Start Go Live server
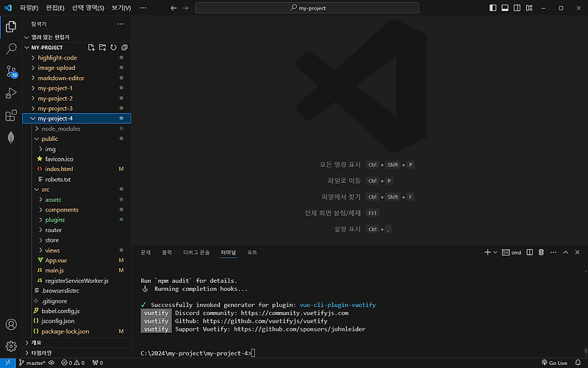Image resolution: width=588 pixels, height=368 pixels. pos(555,363)
